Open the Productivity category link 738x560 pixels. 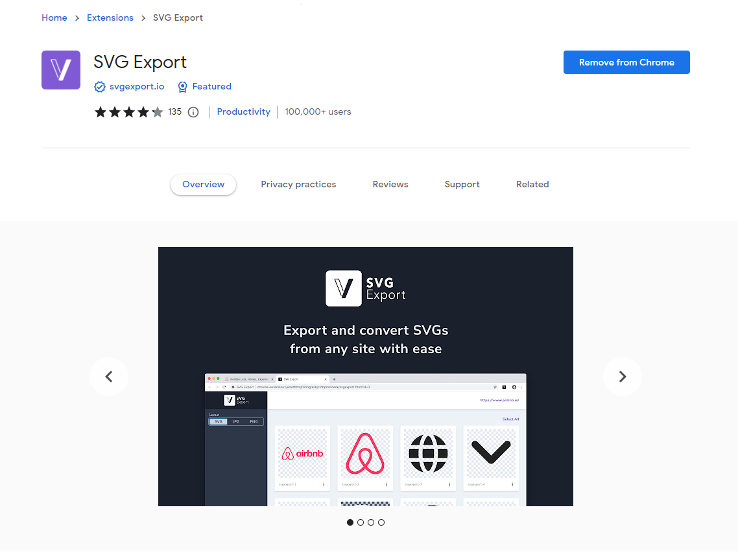[x=243, y=112]
